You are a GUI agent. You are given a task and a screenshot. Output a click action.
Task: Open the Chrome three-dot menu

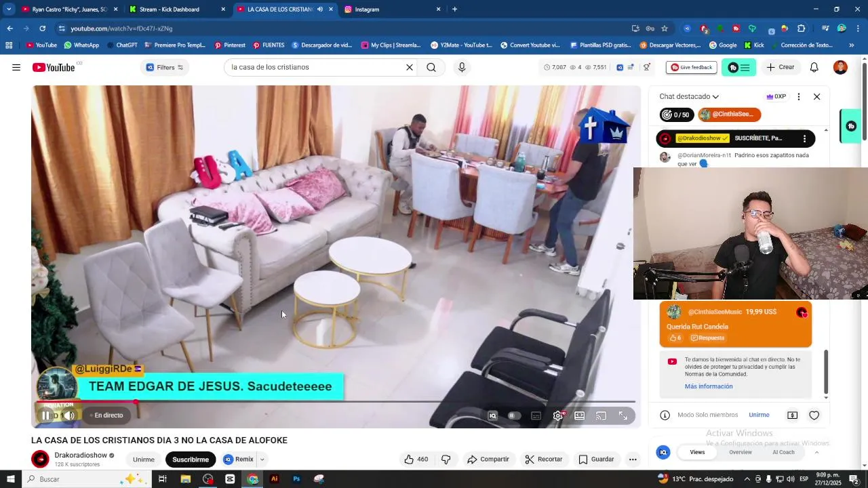859,28
